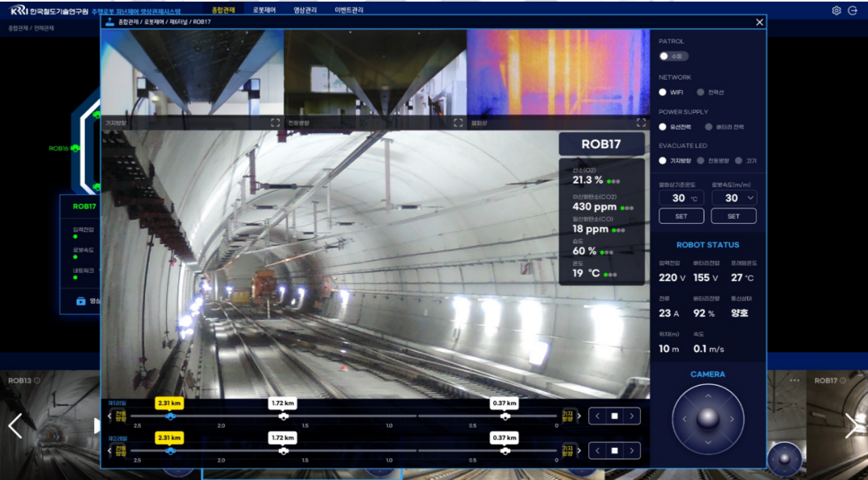Click rail 1 left chevron beside 전동방향
868x480 pixels.
click(x=110, y=416)
